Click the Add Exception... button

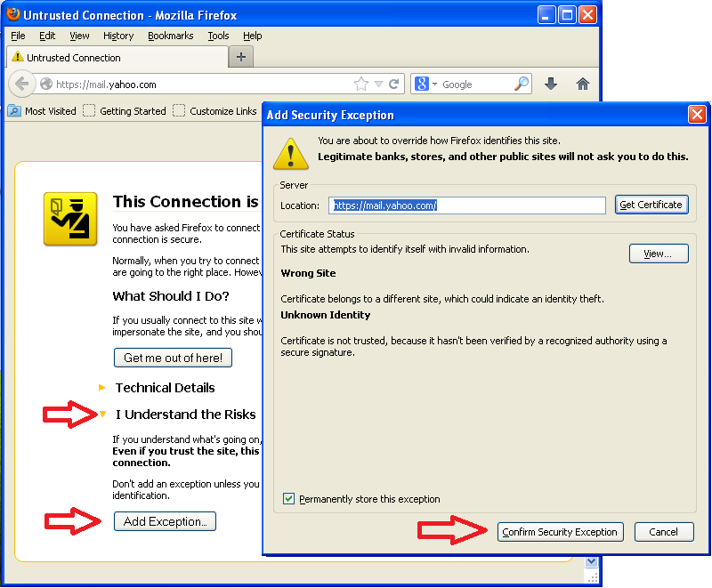(165, 521)
